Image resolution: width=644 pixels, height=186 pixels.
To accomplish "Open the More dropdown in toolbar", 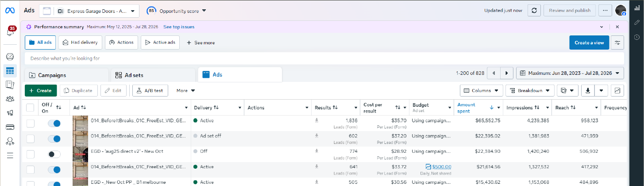I will point(186,91).
